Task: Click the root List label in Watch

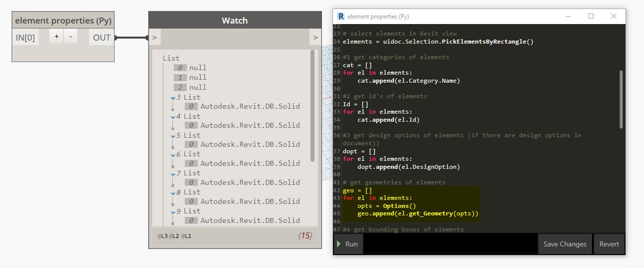Action: (x=171, y=58)
